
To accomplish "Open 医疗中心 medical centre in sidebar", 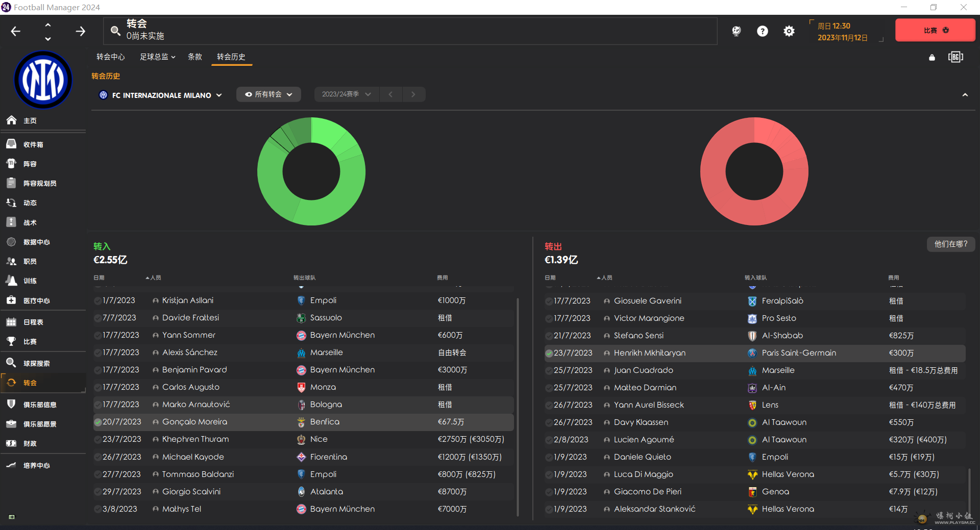I will [x=36, y=300].
